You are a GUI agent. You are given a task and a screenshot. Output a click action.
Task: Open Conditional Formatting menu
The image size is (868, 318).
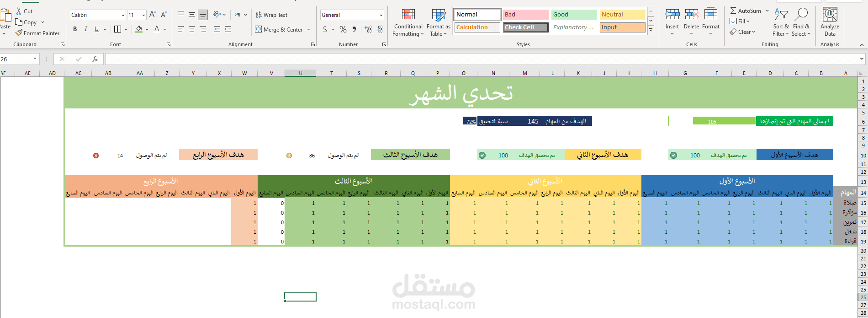(408, 22)
